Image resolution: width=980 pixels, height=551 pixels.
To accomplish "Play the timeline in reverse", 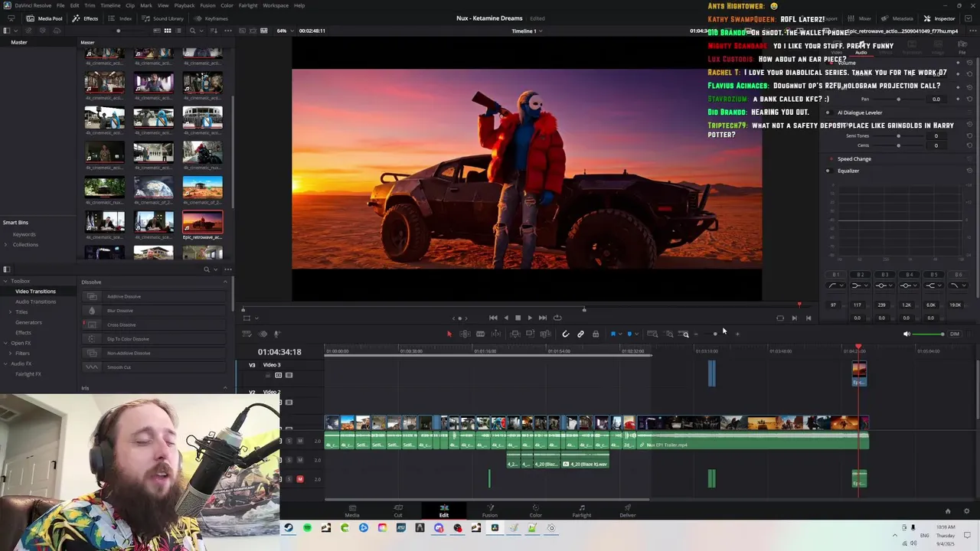I will [x=505, y=318].
